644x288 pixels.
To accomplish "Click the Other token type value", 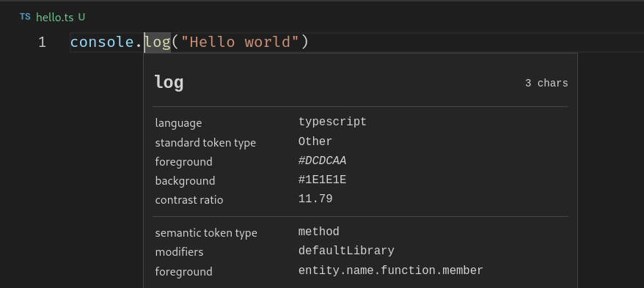I will click(x=315, y=141).
